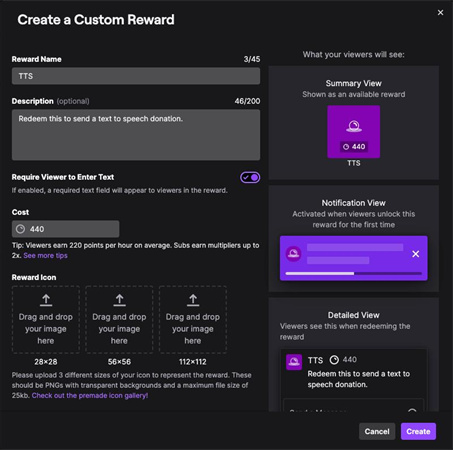Click the 112×112 image drop zone text

(193, 329)
